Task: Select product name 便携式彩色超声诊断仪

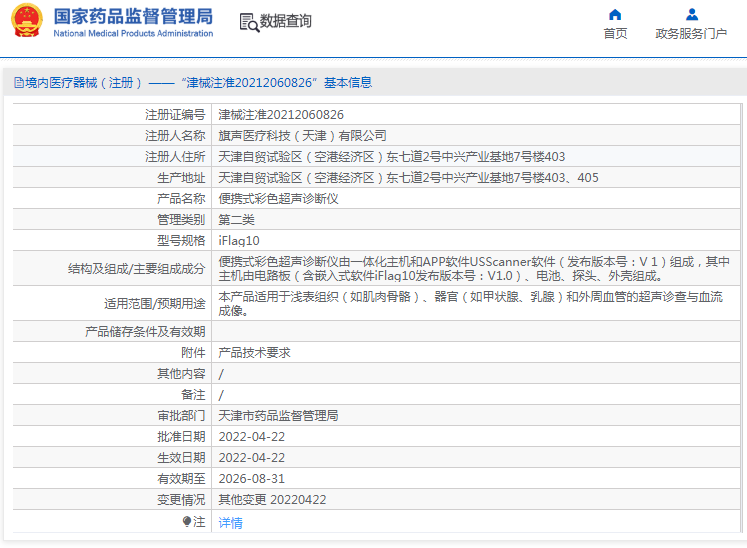Action: pos(278,199)
